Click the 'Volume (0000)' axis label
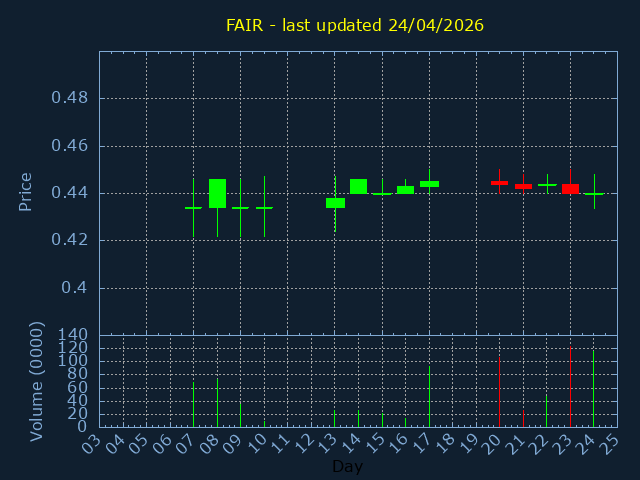The width and height of the screenshot is (640, 480). [x=37, y=381]
